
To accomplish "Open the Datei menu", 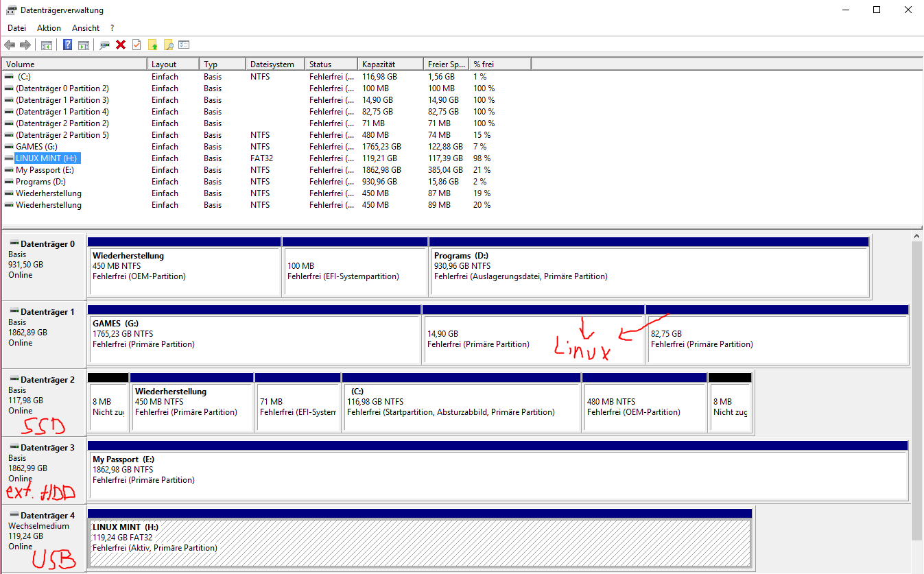I will click(16, 28).
